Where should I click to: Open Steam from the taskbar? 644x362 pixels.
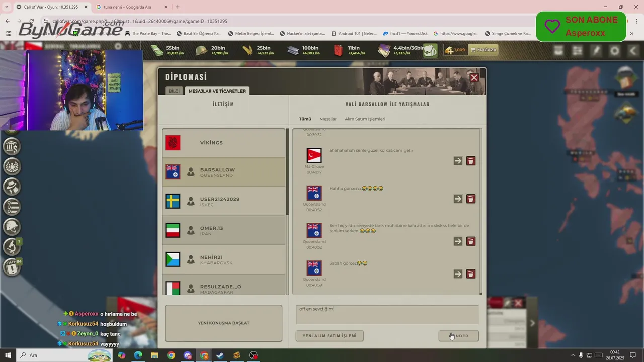[x=220, y=355]
